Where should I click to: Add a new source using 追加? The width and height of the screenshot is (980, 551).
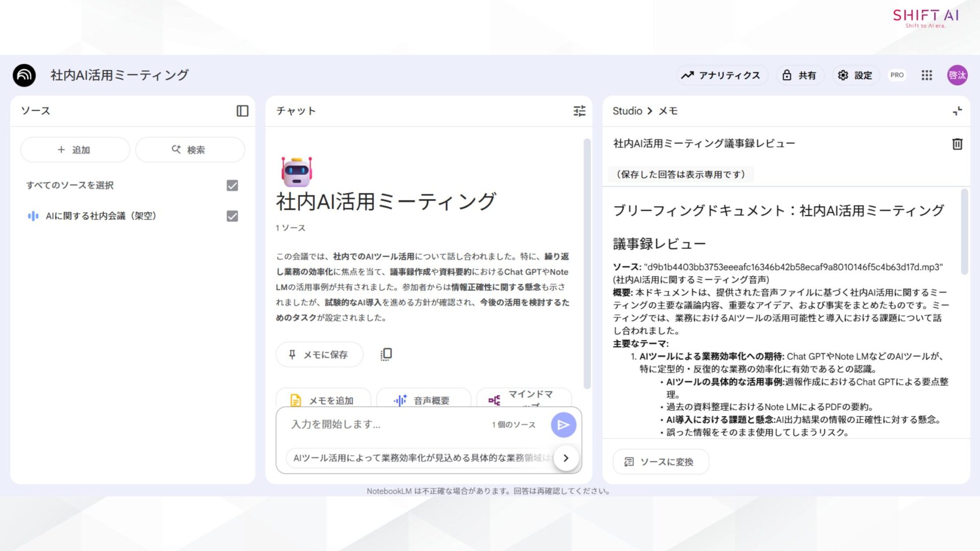75,149
